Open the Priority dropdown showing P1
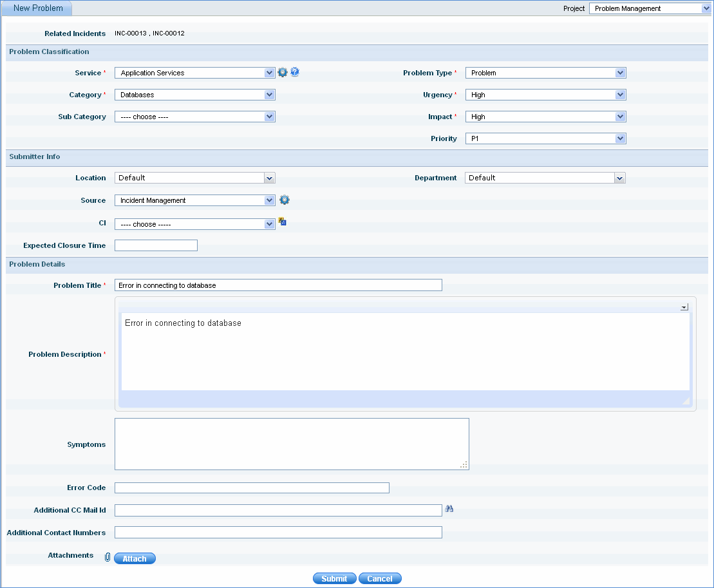Viewport: 714px width, 588px height. [545, 139]
